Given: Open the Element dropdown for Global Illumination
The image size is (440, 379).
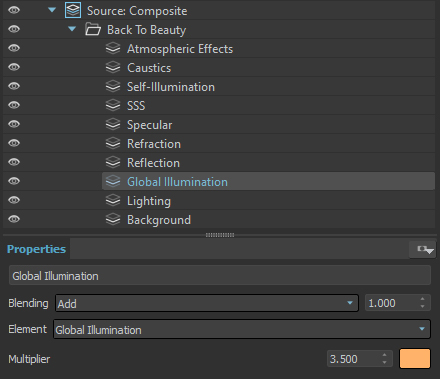Looking at the screenshot, I should tap(242, 329).
